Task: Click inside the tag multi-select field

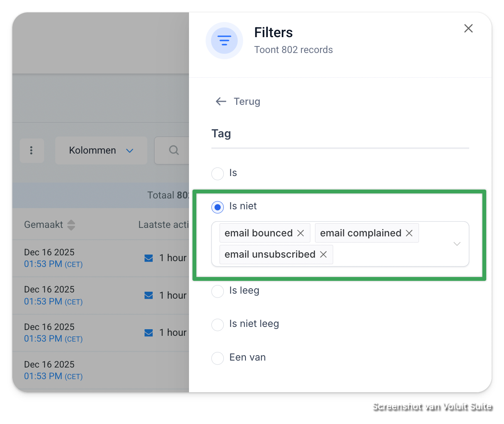Action: (340, 244)
